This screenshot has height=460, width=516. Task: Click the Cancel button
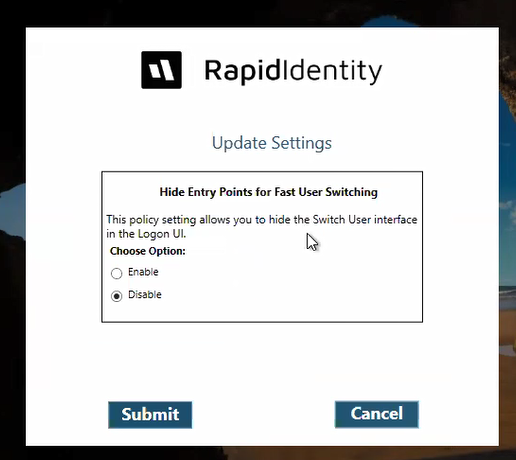[377, 414]
